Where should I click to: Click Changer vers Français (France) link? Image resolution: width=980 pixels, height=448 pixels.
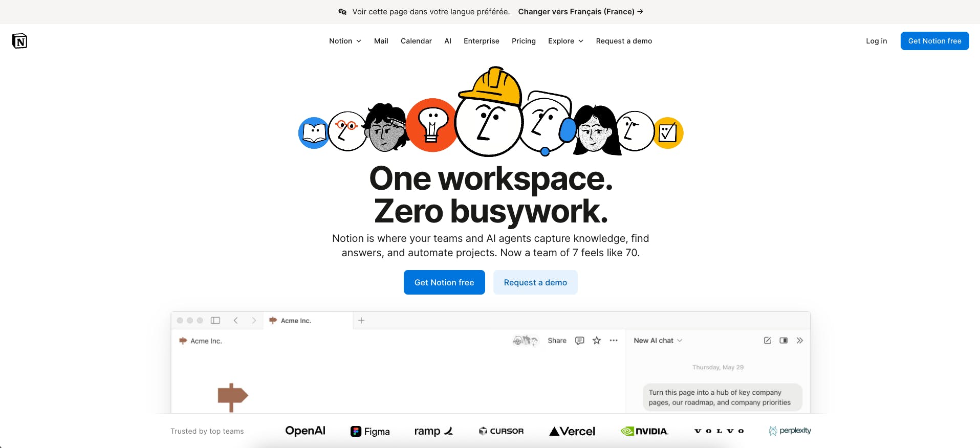tap(581, 12)
